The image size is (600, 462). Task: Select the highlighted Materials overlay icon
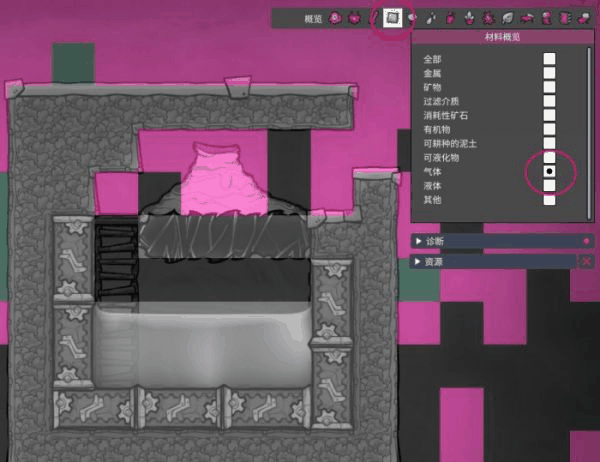393,17
